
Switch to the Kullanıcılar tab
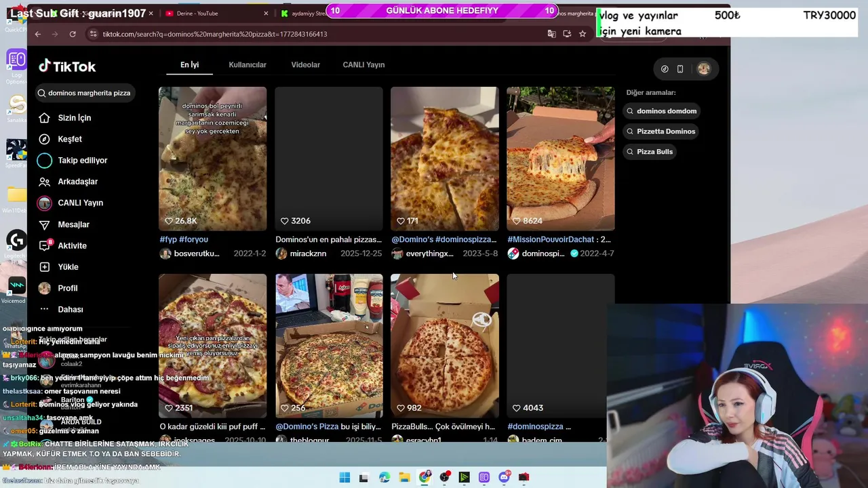pos(248,65)
